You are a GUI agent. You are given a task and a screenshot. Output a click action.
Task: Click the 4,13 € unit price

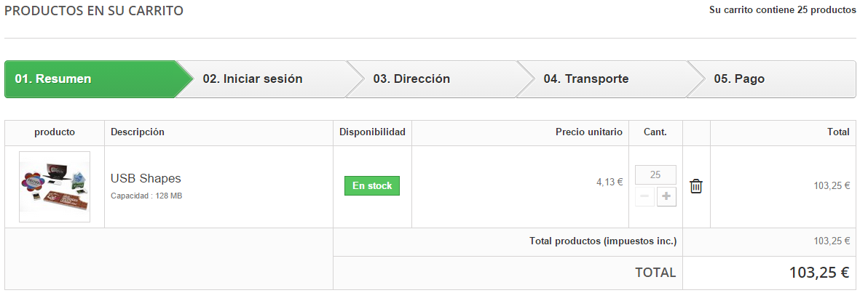point(609,182)
